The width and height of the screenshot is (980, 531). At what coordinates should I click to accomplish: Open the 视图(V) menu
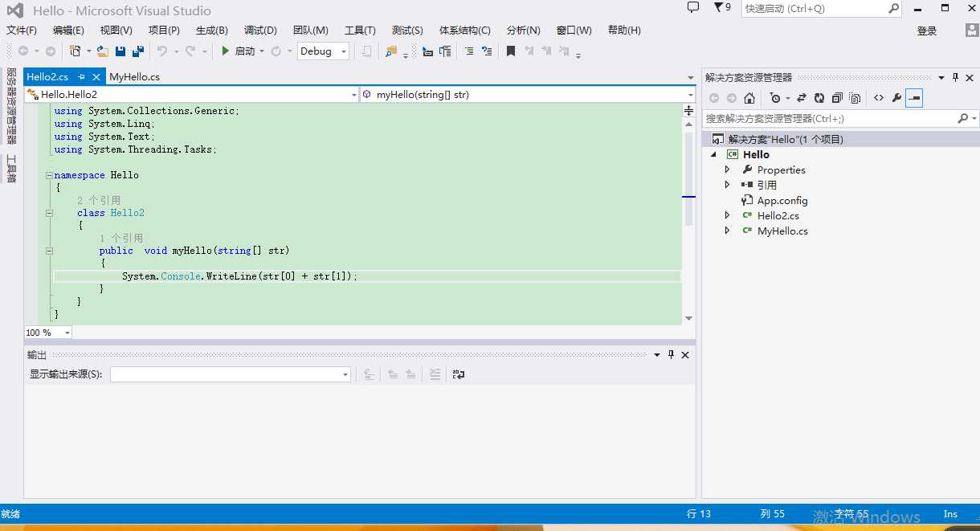(x=116, y=30)
